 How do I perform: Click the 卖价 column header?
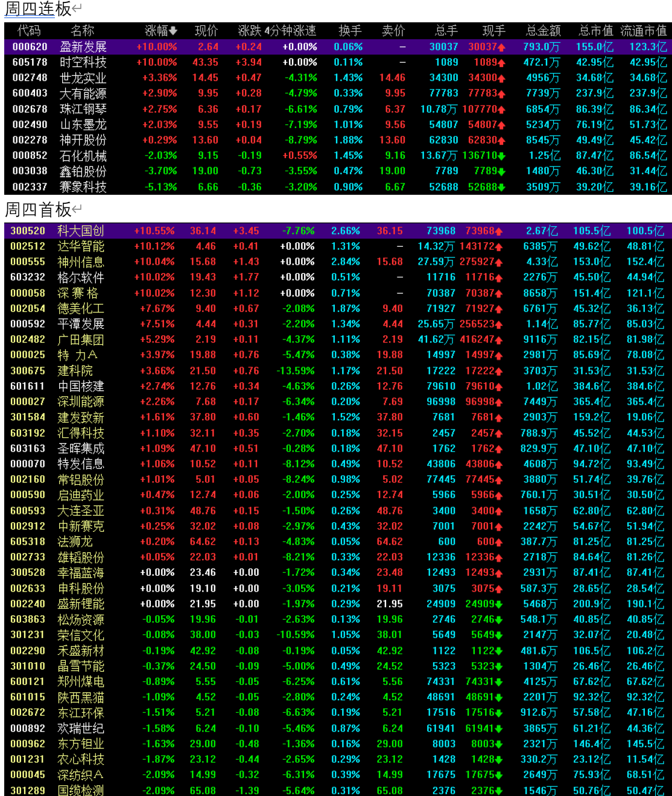393,31
